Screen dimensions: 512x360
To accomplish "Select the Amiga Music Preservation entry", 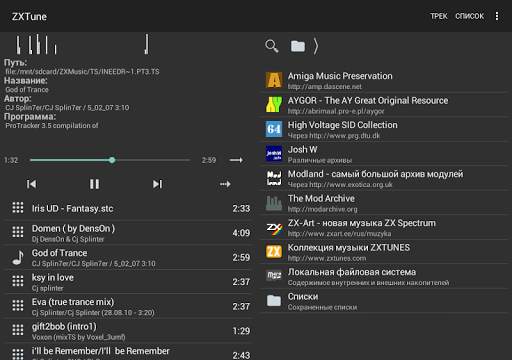I will (385, 80).
